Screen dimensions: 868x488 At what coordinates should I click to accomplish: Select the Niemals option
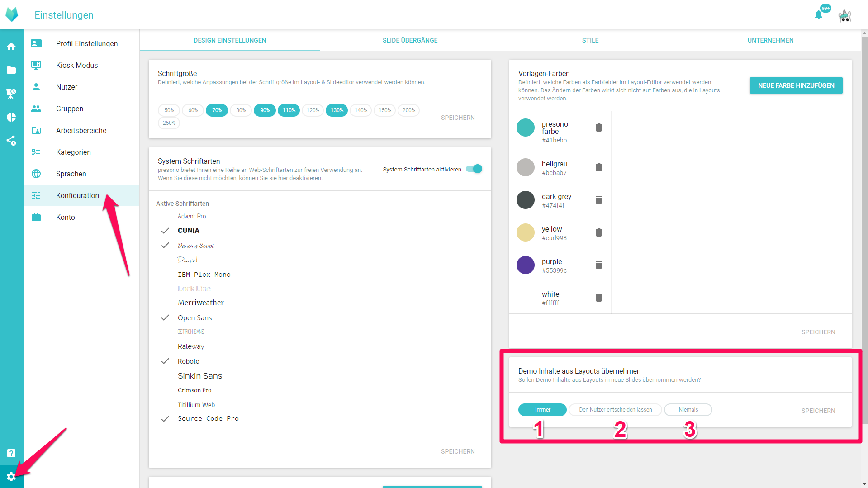click(x=688, y=410)
